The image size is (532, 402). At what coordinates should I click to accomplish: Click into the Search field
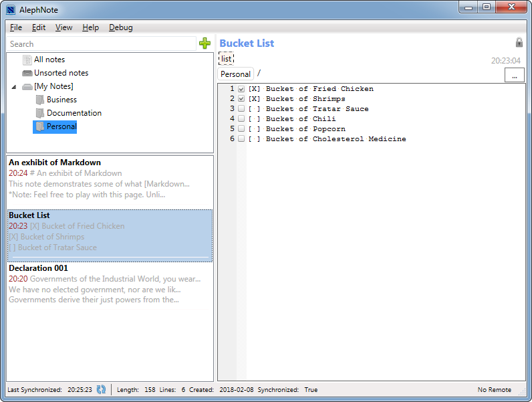pos(100,44)
